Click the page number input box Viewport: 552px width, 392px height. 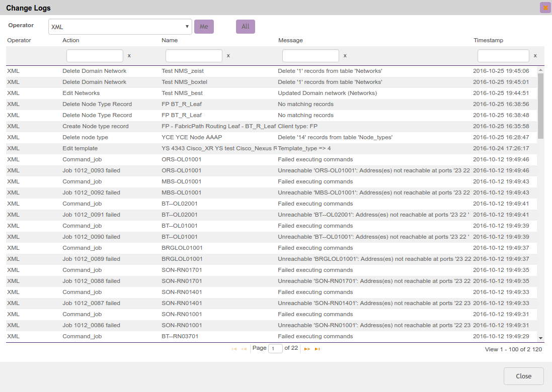pos(275,348)
